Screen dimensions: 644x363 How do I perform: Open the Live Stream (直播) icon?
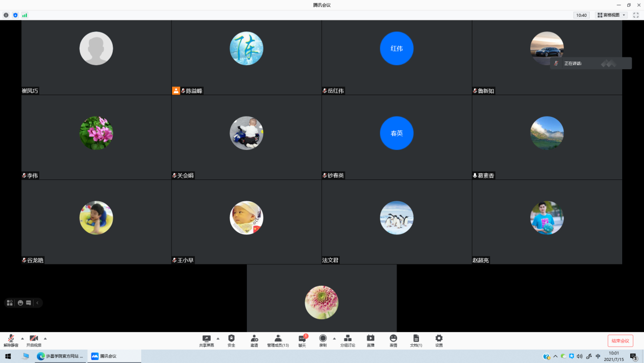click(371, 340)
